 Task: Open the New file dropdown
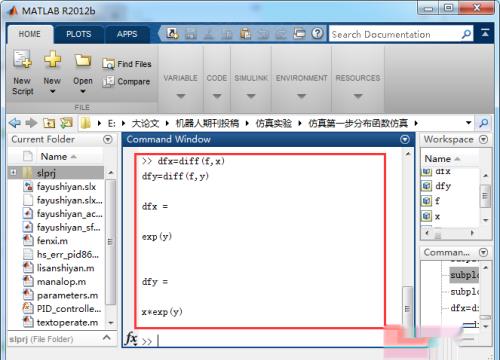tap(52, 91)
